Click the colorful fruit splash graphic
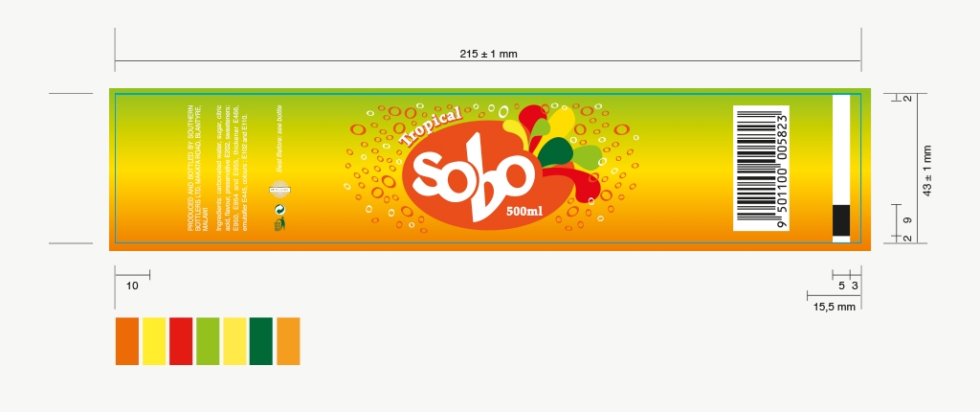980x412 pixels. tap(553, 151)
